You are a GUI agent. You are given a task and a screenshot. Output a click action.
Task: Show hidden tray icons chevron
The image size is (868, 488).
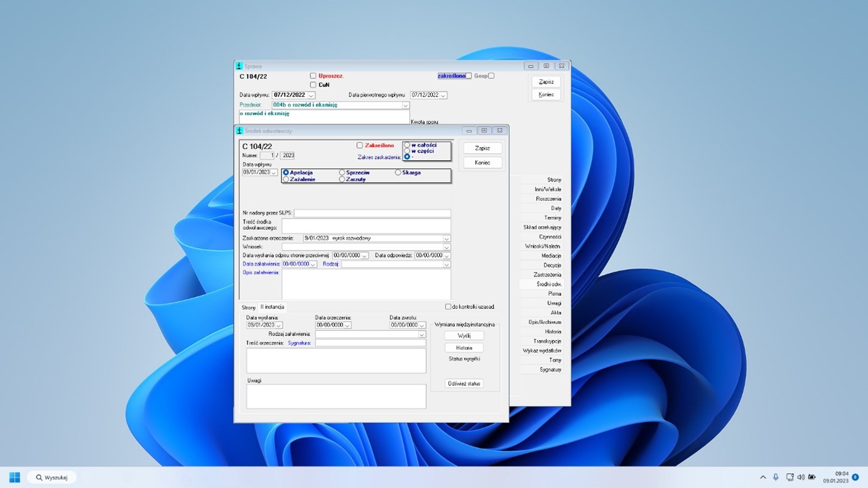pyautogui.click(x=763, y=477)
